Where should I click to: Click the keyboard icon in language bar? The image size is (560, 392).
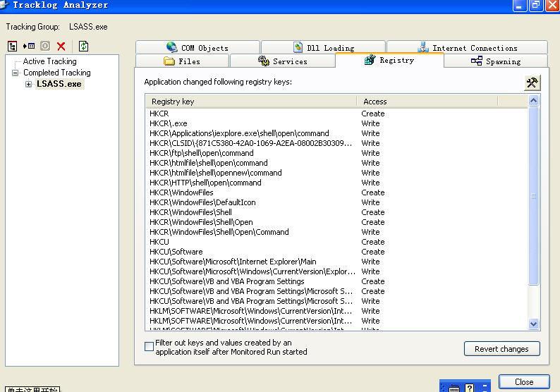point(454,388)
